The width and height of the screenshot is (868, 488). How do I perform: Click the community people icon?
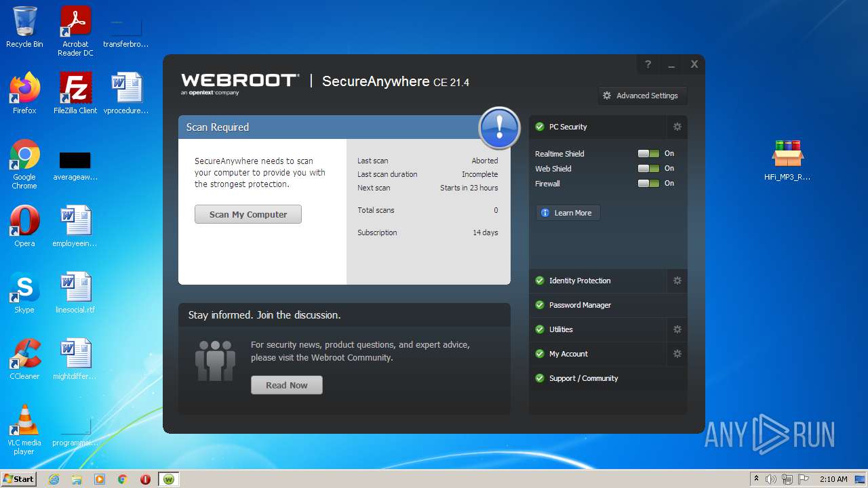215,360
